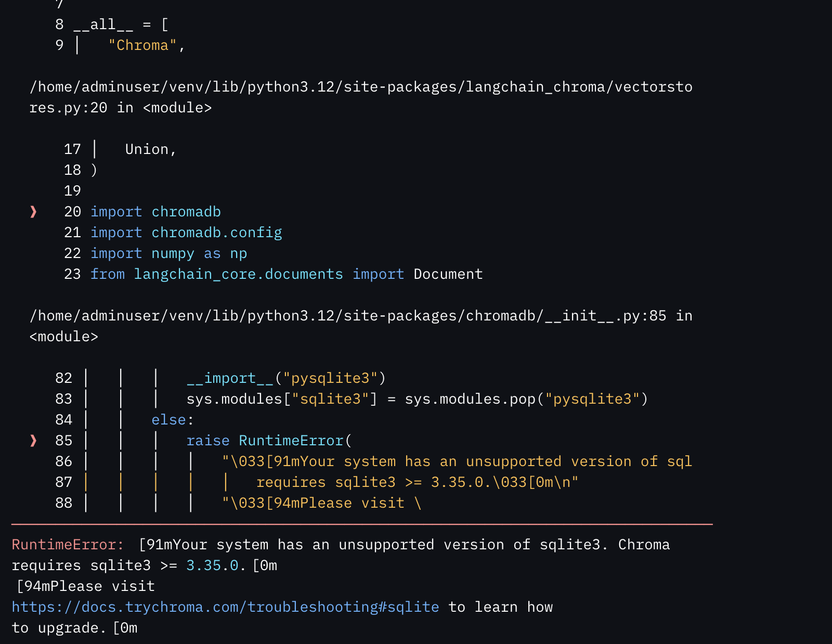Click the 'raise RuntimeError(' line

click(269, 441)
